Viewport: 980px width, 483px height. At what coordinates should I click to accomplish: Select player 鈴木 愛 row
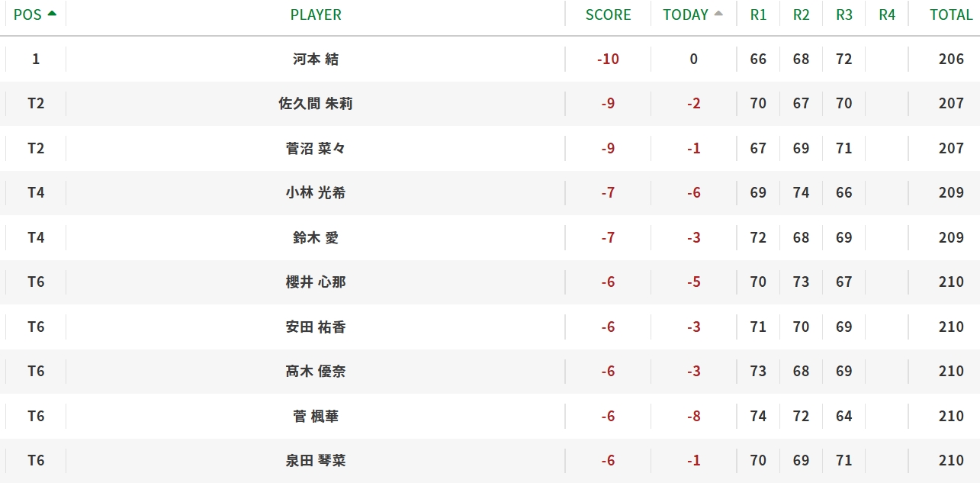tap(490, 237)
